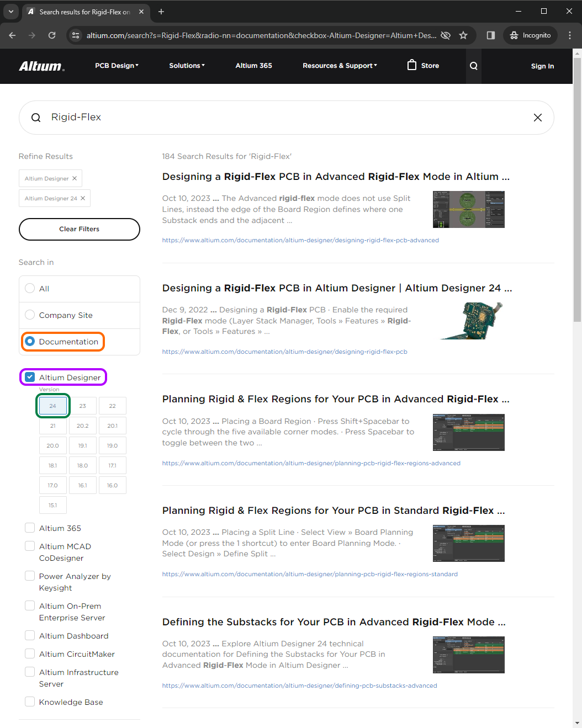
Task: Remove the Altium Designer 24 filter chip
Action: pos(83,198)
